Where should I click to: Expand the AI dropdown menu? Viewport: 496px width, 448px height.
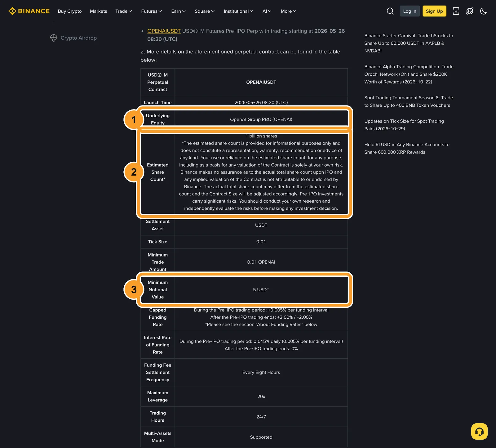[x=267, y=11]
